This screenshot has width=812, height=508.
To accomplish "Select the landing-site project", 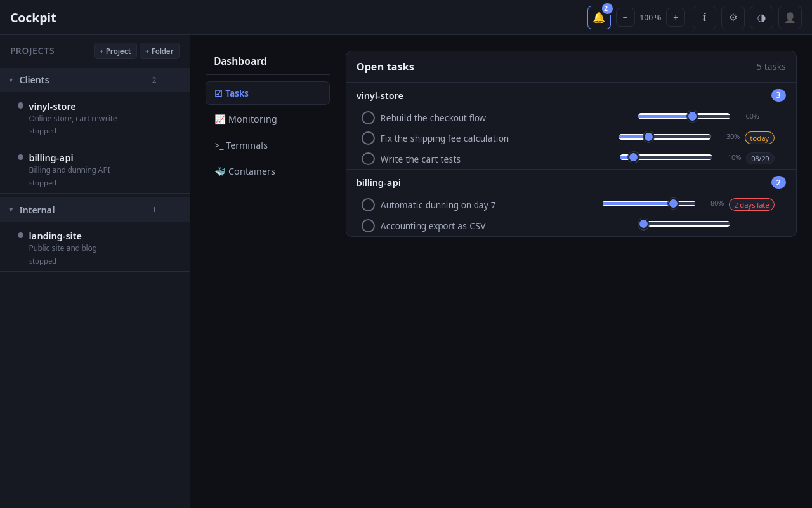I will [95, 247].
